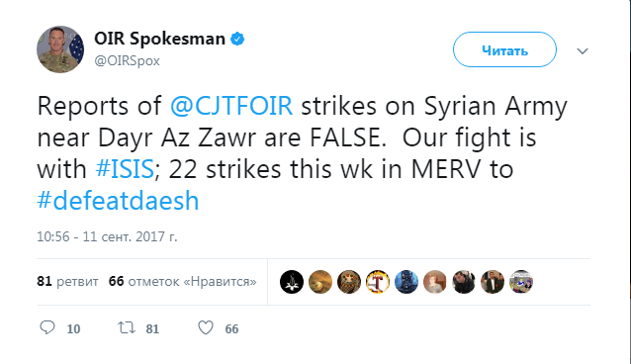631x364 pixels.
Task: Like the tweet with heart icon
Action: click(x=206, y=327)
